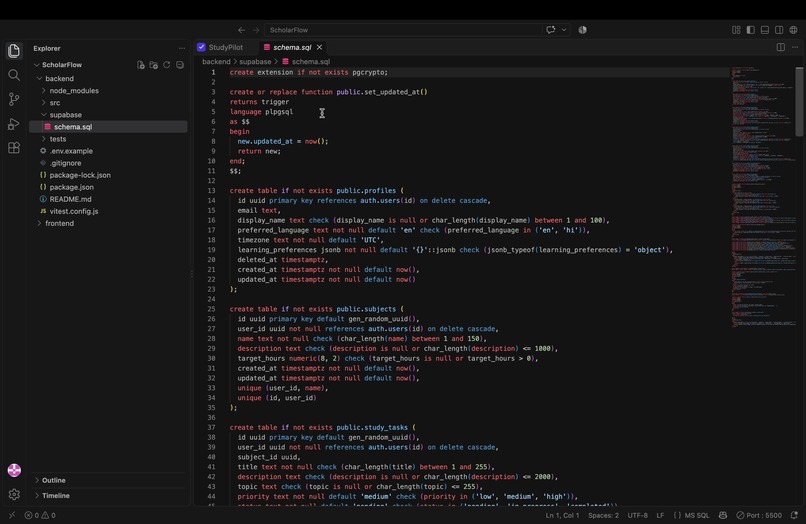The width and height of the screenshot is (806, 524).
Task: Open the account avatar menu
Action: click(x=14, y=470)
